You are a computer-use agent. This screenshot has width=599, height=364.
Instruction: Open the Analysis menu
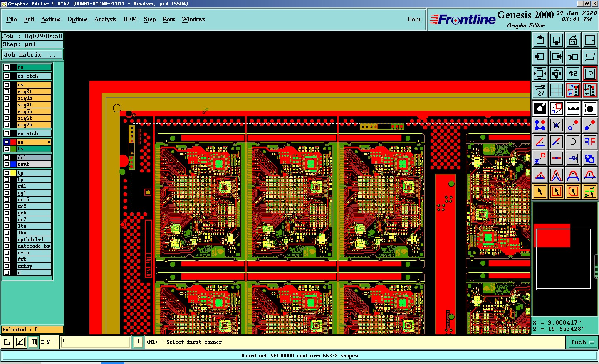click(105, 19)
